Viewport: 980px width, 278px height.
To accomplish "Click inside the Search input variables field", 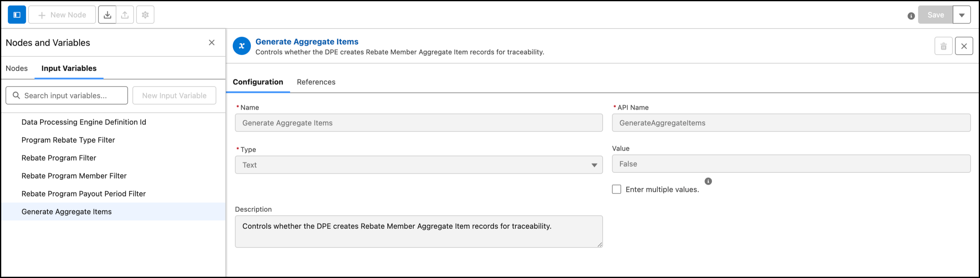I will point(67,95).
